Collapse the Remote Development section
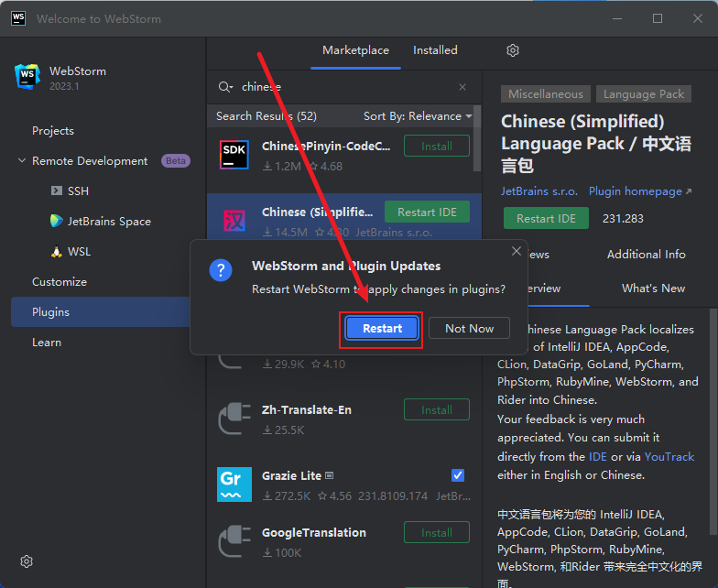The height and width of the screenshot is (588, 718). click(22, 160)
